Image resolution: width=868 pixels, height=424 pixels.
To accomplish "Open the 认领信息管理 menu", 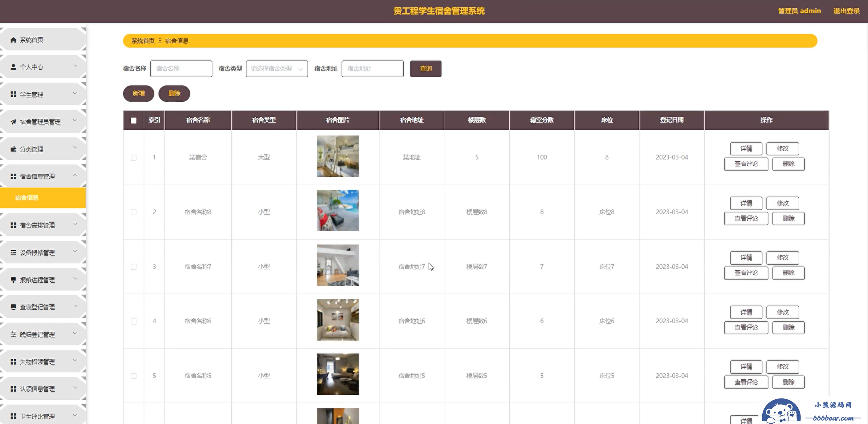I will (43, 389).
